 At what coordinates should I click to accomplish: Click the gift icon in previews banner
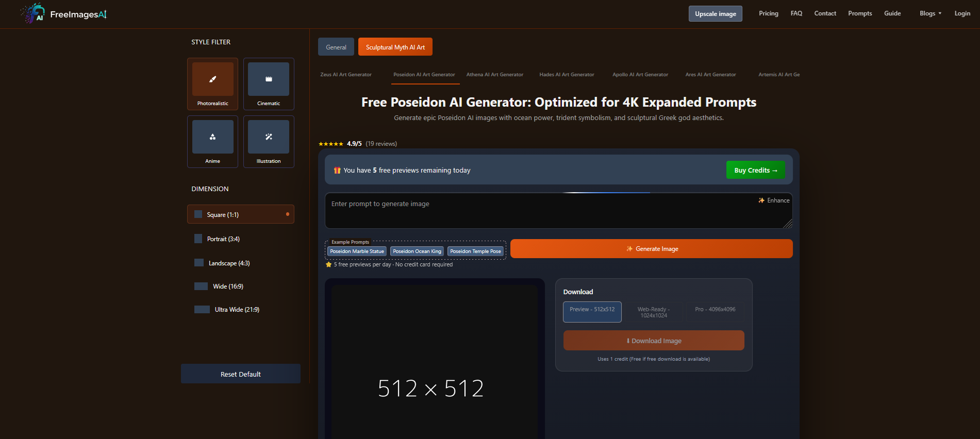click(337, 171)
